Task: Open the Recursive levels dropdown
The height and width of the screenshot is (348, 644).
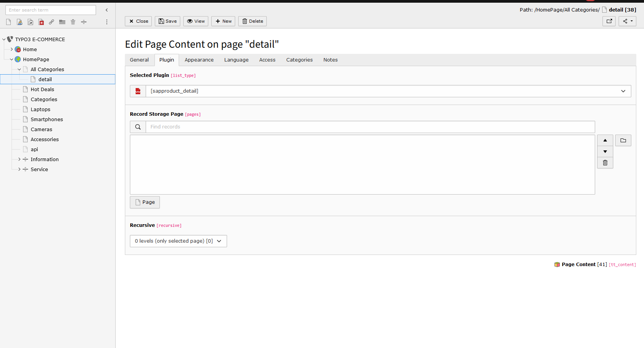Action: coord(178,241)
